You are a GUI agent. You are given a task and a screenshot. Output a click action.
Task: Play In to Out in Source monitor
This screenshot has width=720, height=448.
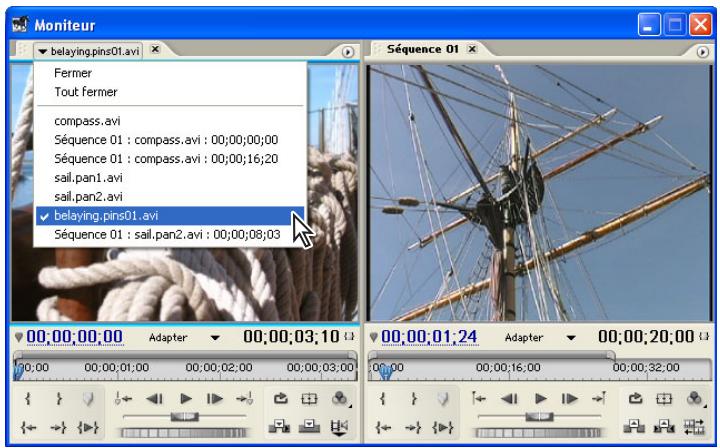coord(88,427)
